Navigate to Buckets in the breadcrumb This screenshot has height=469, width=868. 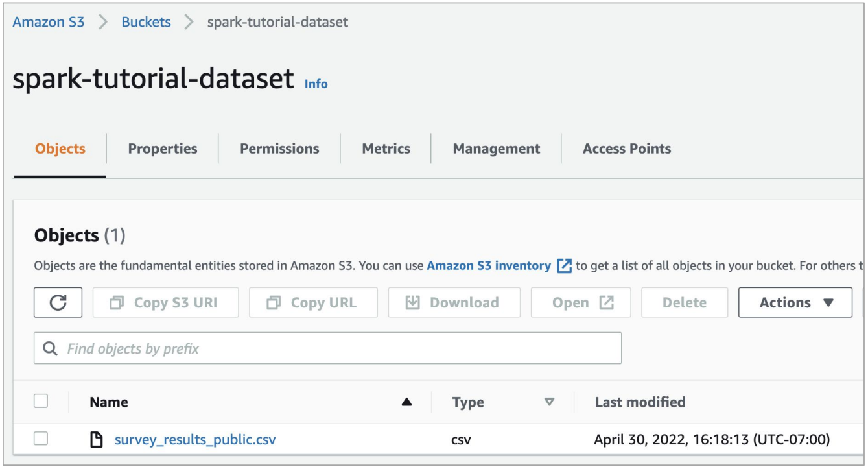click(x=146, y=22)
